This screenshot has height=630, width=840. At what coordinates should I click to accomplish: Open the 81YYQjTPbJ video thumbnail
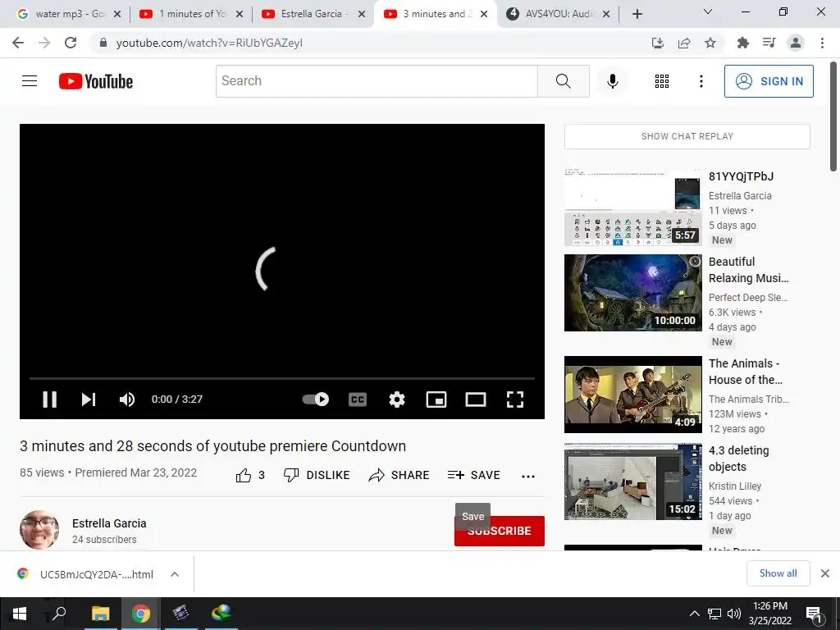pyautogui.click(x=632, y=208)
